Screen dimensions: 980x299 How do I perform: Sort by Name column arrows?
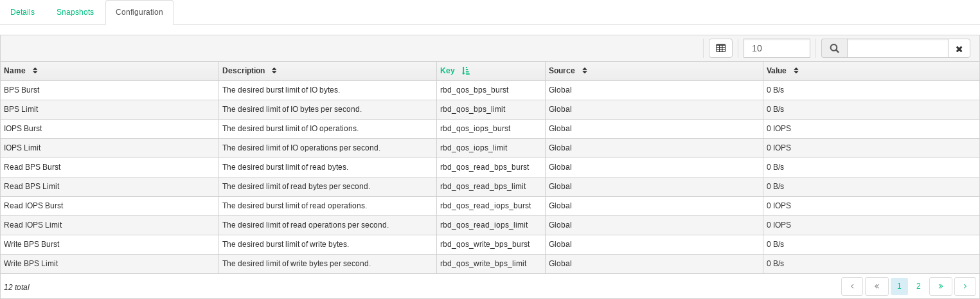tap(35, 71)
